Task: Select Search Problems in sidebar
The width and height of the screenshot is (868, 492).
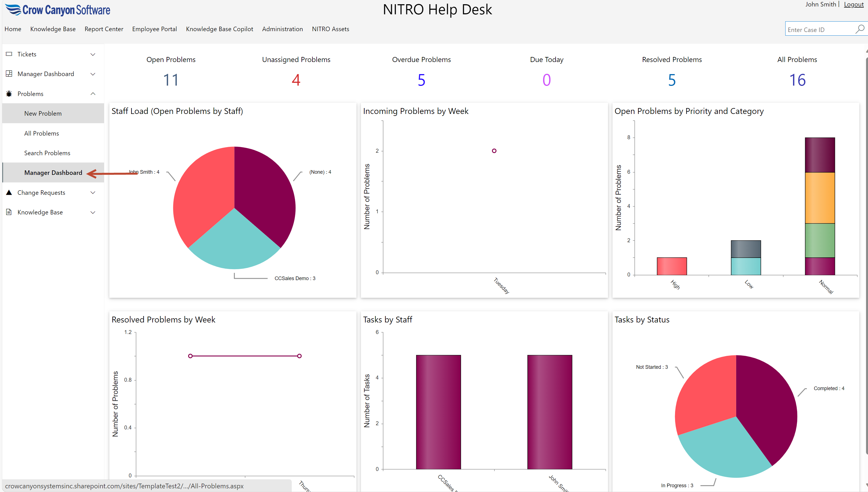Action: coord(47,153)
